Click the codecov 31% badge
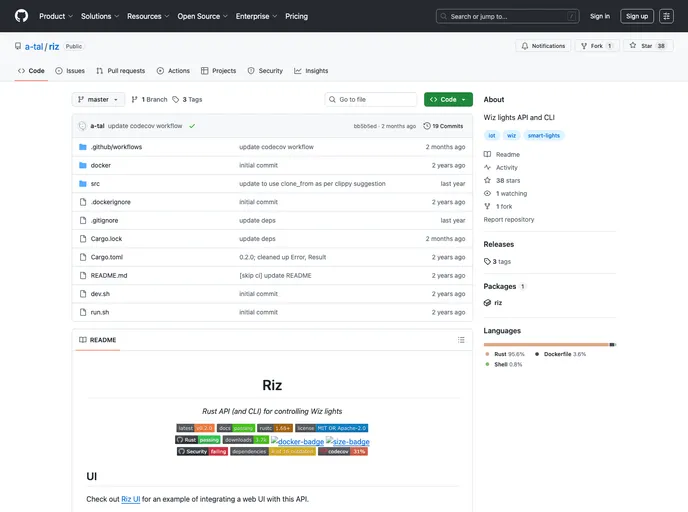The image size is (688, 512). pyautogui.click(x=343, y=451)
